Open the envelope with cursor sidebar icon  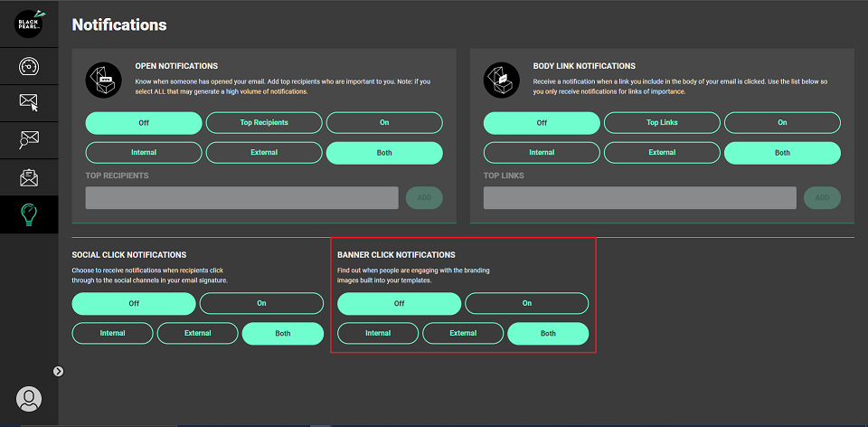[29, 103]
